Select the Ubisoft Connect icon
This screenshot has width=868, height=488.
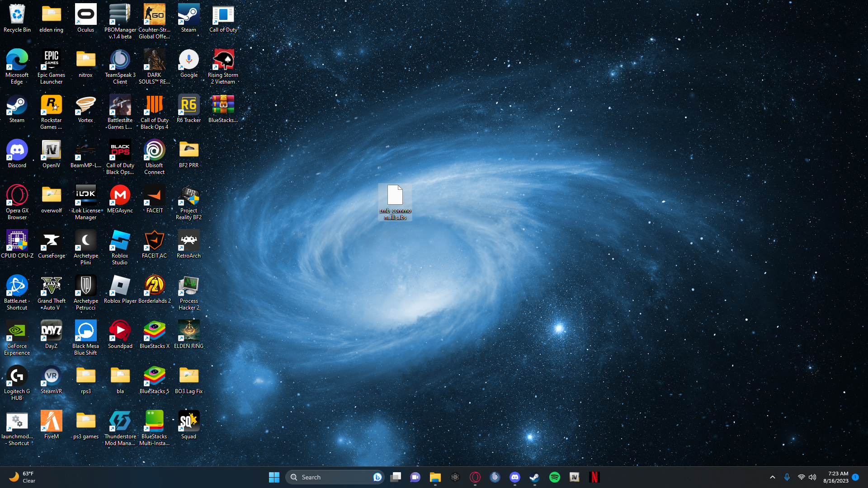coord(154,157)
